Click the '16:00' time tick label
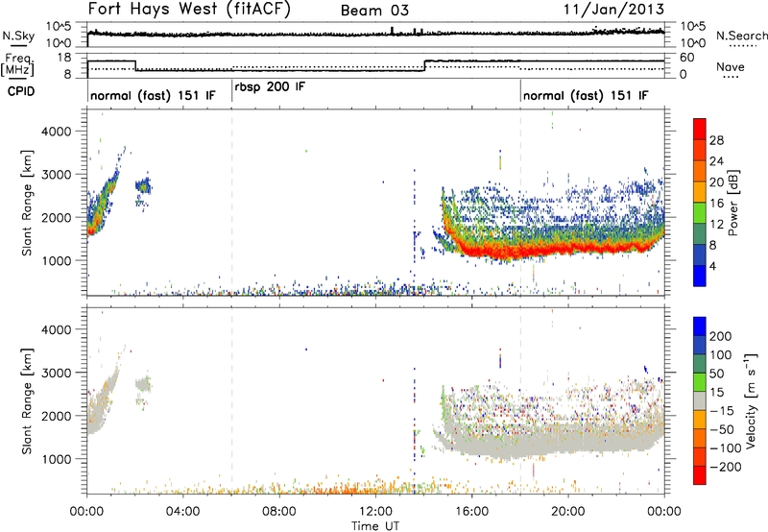 471,512
